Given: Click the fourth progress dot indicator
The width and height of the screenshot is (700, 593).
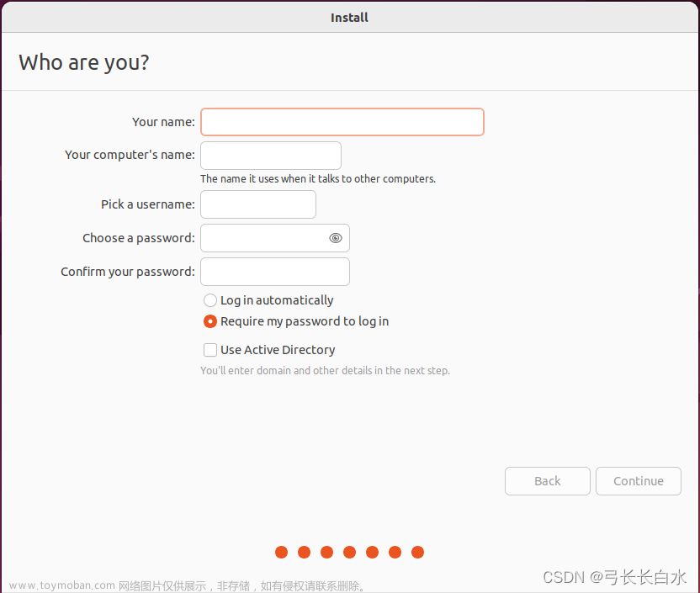Looking at the screenshot, I should [x=349, y=553].
